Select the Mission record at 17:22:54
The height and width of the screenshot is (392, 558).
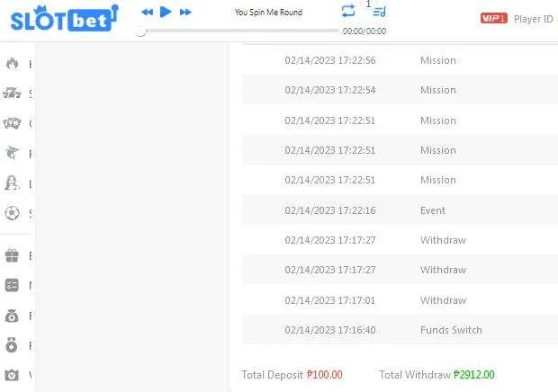(400, 90)
